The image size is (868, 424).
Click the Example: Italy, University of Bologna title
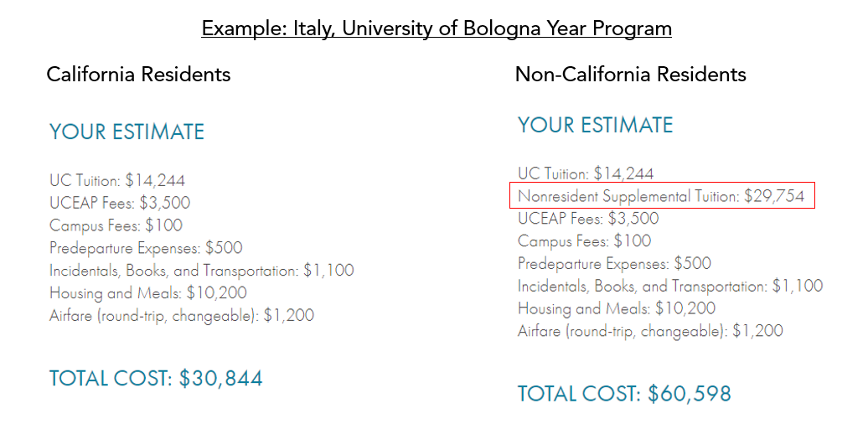coord(437,28)
